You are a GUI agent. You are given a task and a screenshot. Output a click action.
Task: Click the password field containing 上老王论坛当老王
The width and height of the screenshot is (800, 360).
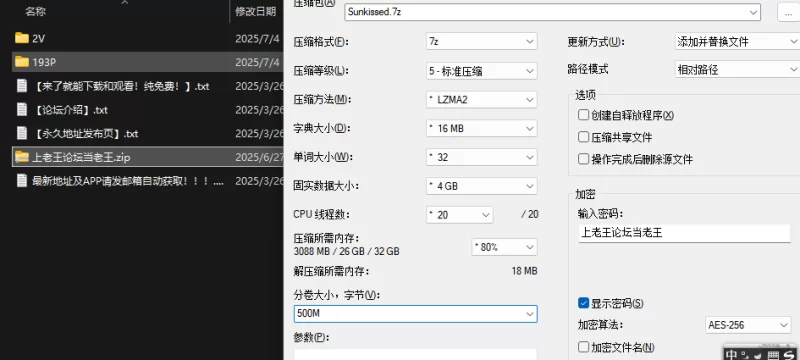[684, 233]
